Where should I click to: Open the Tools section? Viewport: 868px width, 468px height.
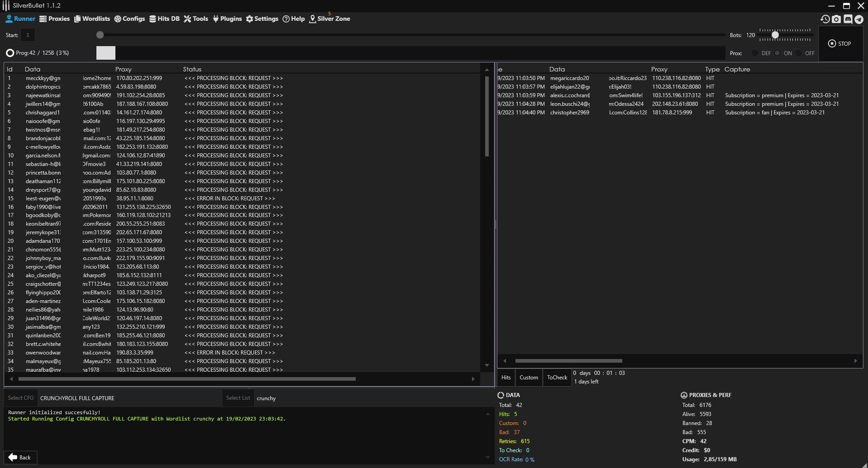(196, 19)
